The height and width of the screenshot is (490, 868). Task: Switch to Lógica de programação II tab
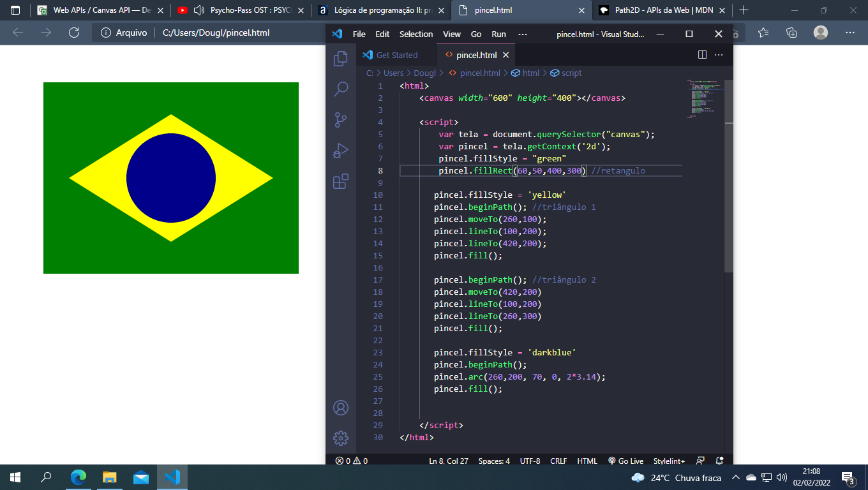(380, 10)
